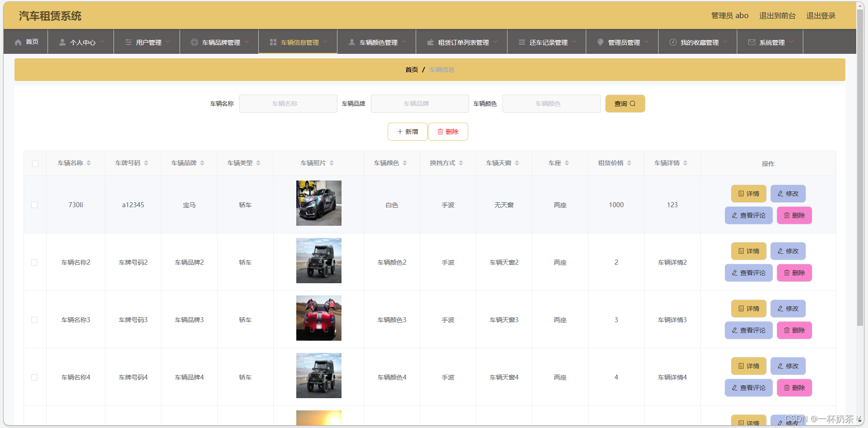Screen dimensions: 868x428
Task: Click 退出登录 to log out
Action: pyautogui.click(x=821, y=16)
